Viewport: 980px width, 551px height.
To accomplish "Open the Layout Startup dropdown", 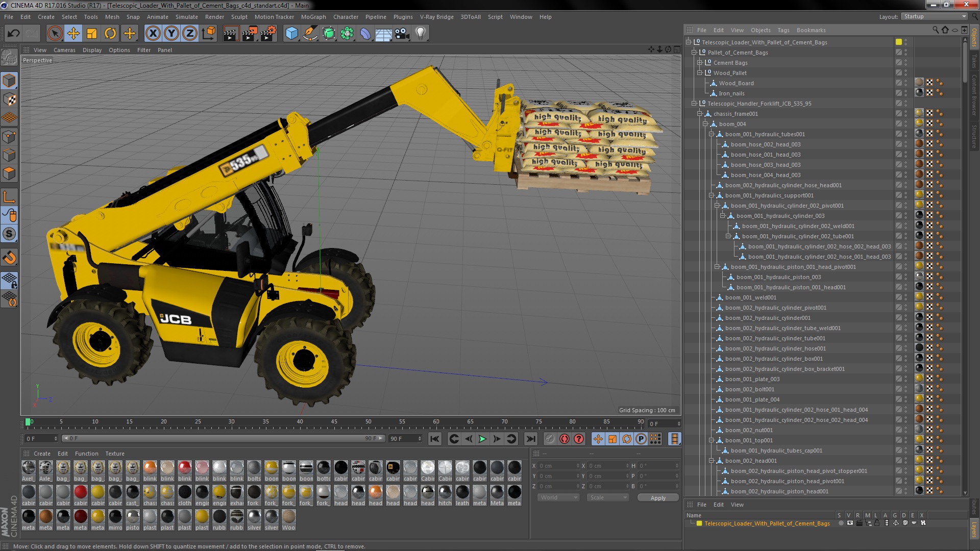I will 935,16.
